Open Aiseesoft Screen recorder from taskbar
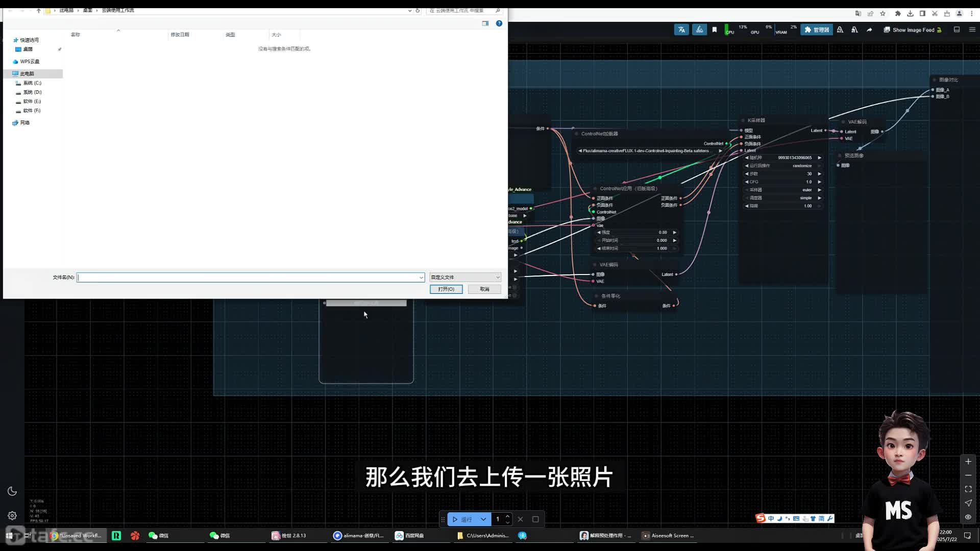Image resolution: width=980 pixels, height=551 pixels. click(x=668, y=536)
